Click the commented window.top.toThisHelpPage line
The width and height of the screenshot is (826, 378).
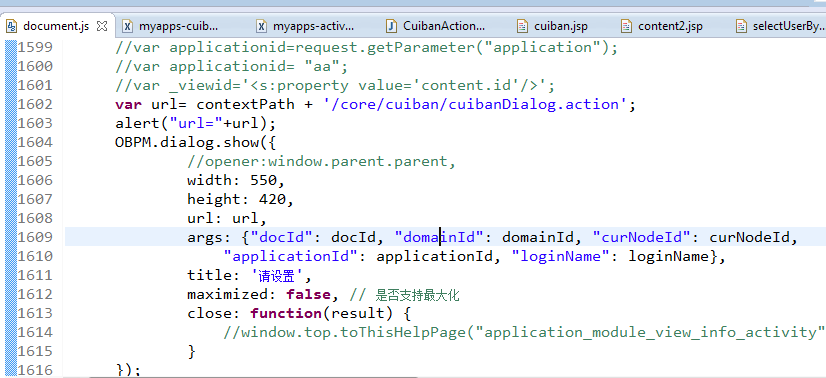click(524, 332)
